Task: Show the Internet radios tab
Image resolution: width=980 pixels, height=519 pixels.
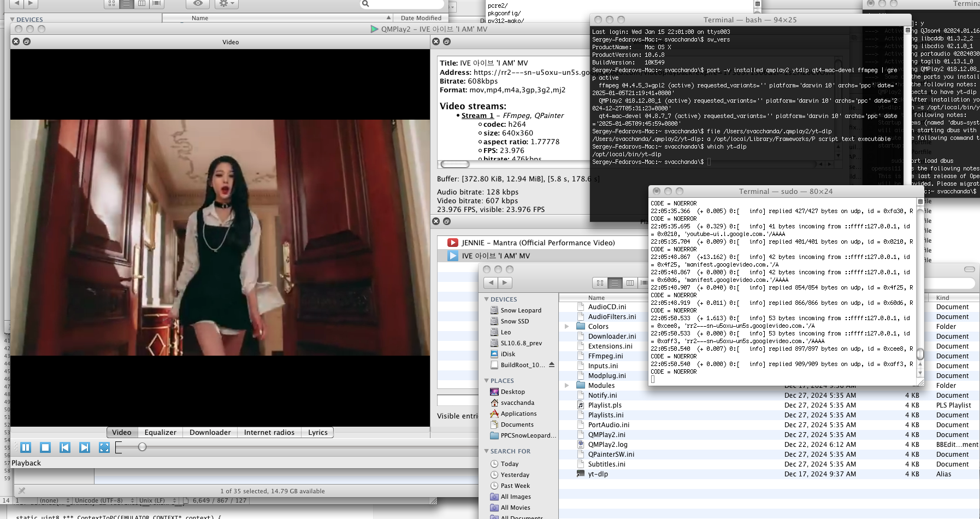Action: tap(269, 432)
